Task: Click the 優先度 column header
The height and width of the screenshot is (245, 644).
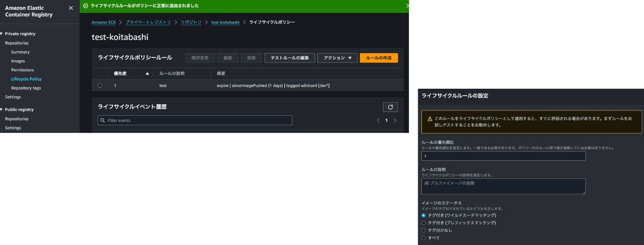Action: (x=120, y=74)
